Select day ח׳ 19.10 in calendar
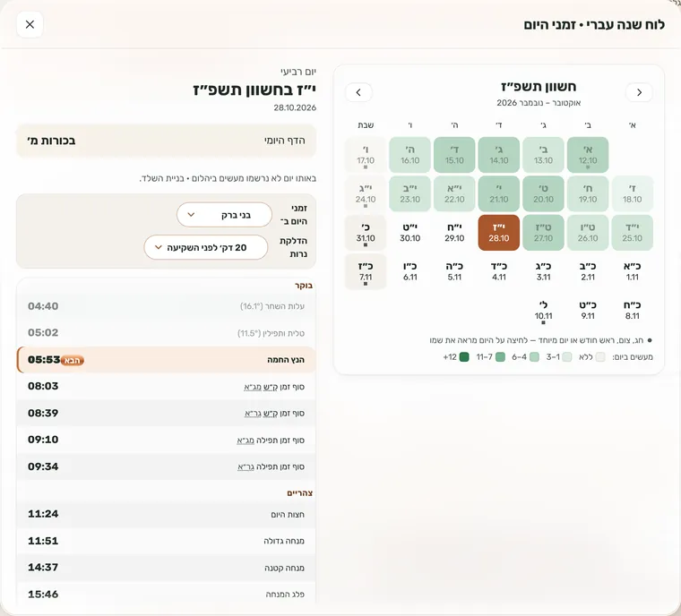 [588, 193]
